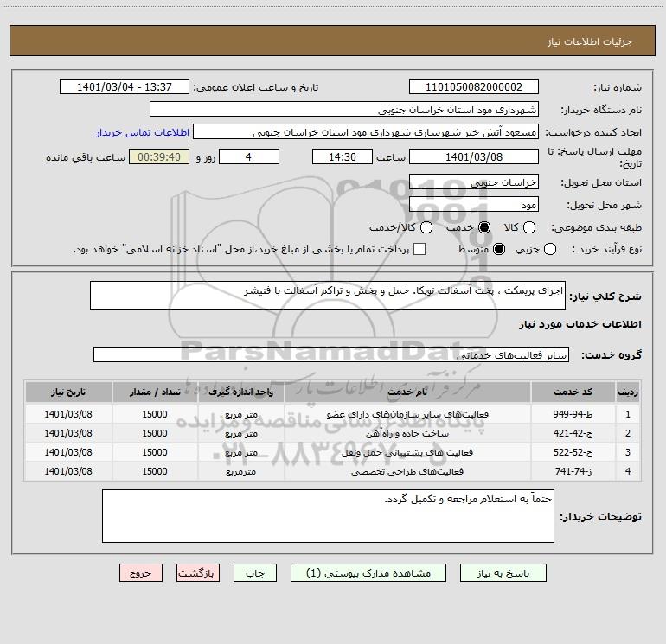
Task: Select the کالا radio button
Action: pos(528,227)
